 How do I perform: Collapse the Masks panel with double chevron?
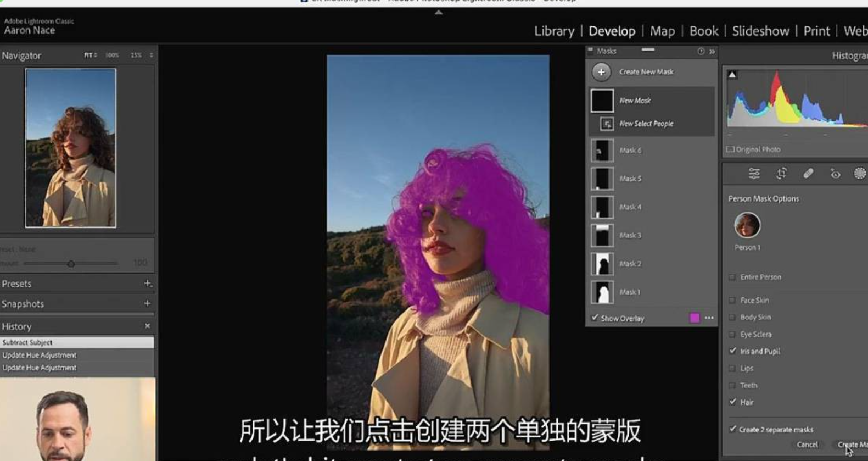click(x=712, y=51)
